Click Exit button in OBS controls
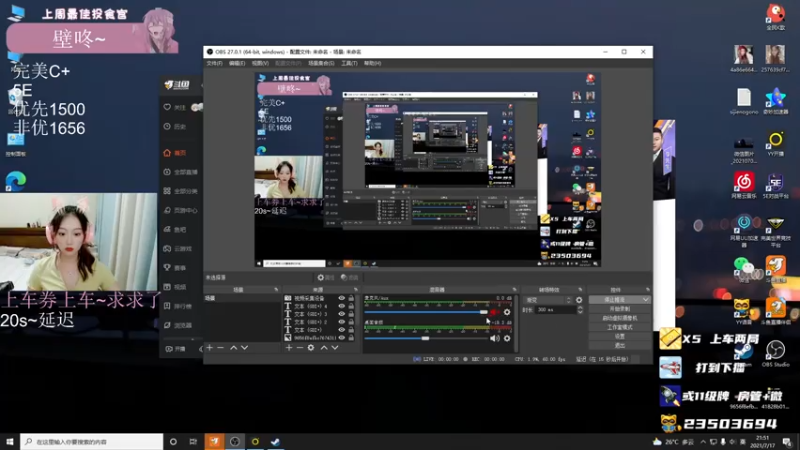Screen dimensions: 800x450 [619, 345]
